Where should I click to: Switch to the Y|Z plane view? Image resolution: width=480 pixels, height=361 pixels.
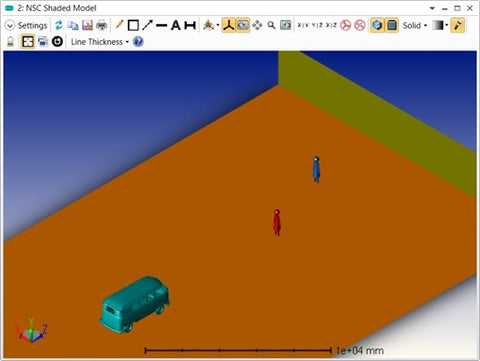tap(317, 25)
